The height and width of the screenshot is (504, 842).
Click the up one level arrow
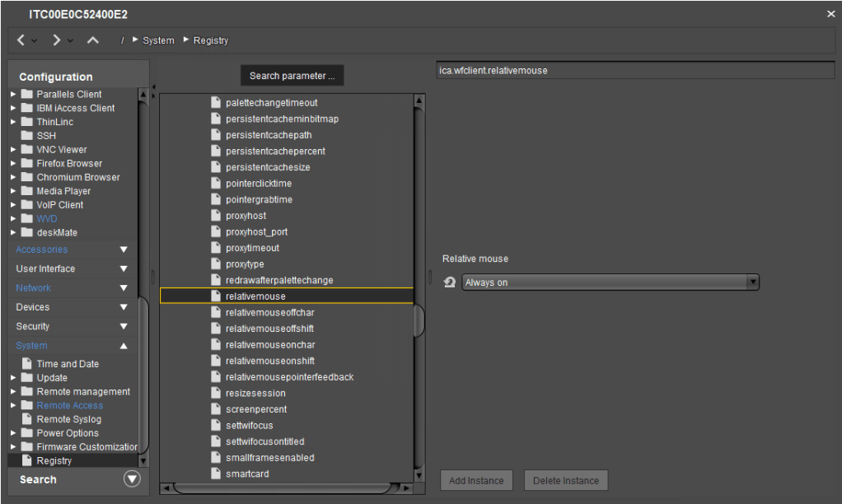point(93,40)
